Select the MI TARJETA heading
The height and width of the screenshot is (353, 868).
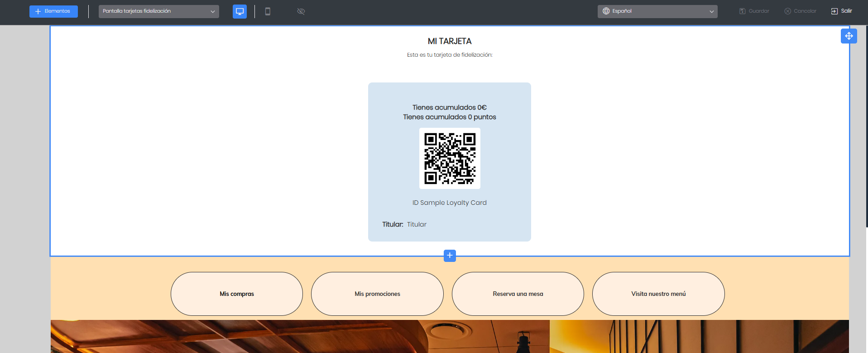coord(450,41)
